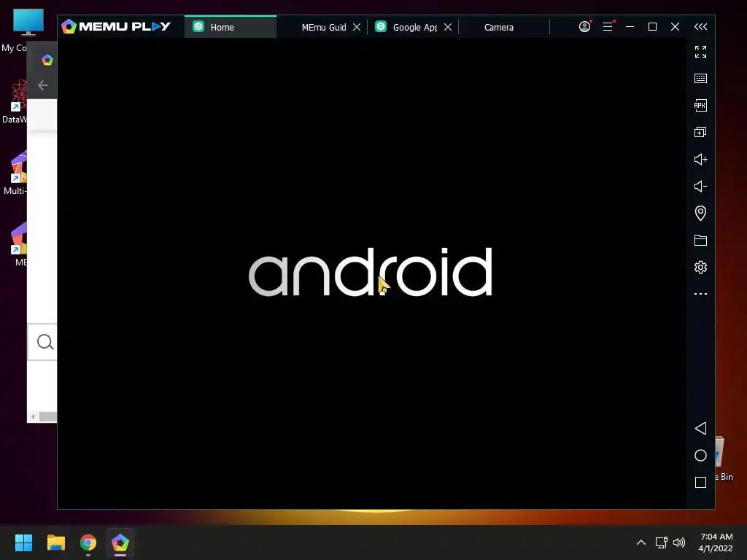
Task: Open Google Chrome from the taskbar
Action: click(88, 542)
